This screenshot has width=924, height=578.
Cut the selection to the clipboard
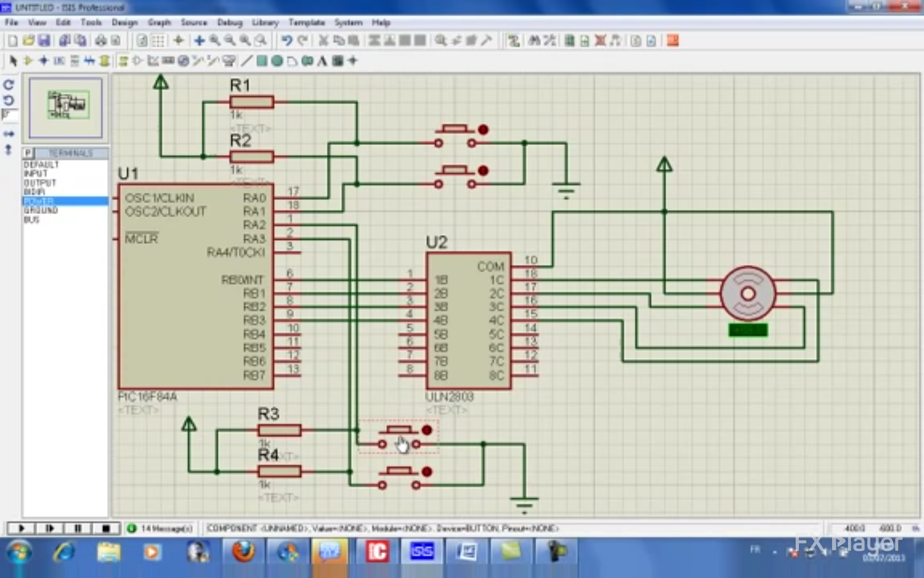[324, 41]
